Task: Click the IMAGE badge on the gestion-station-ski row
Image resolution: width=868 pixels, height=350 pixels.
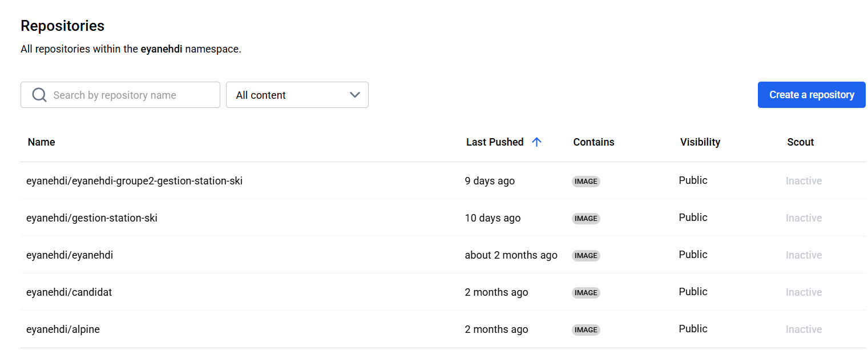Action: pos(586,218)
